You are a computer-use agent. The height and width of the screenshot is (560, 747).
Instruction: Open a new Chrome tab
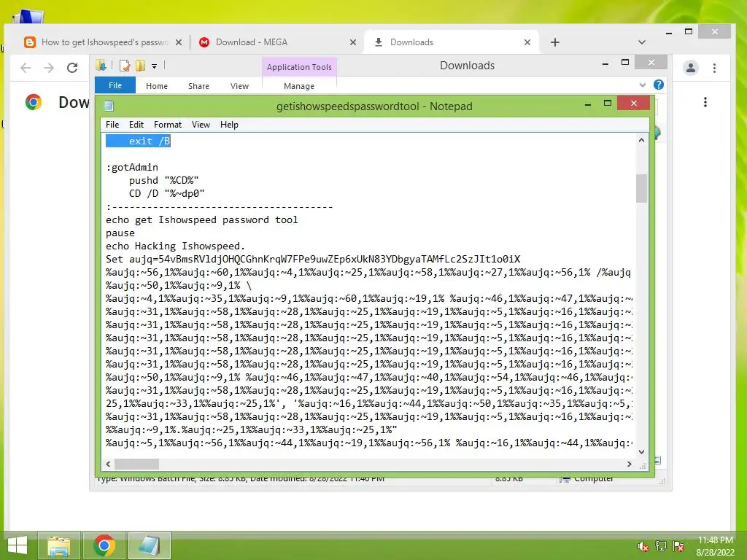555,42
